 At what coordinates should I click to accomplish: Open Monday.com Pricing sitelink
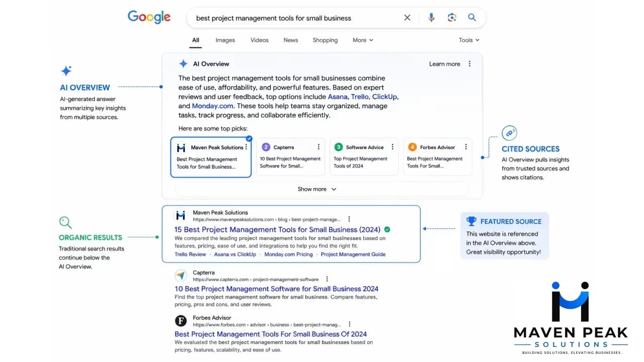288,254
